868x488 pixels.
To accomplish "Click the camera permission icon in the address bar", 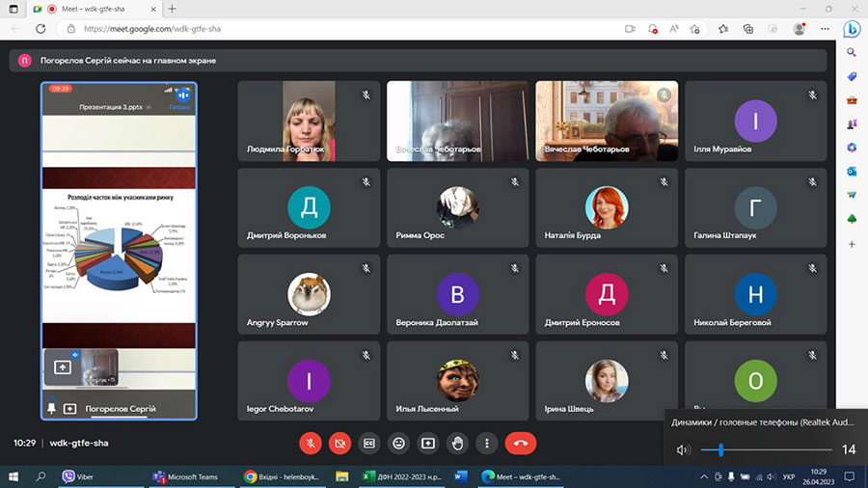I will click(630, 29).
